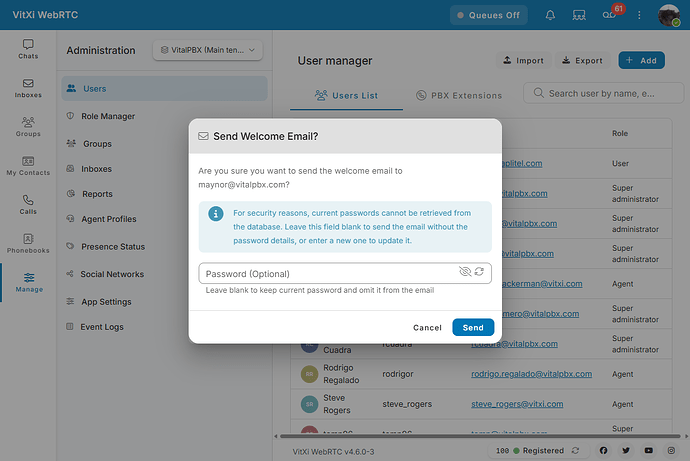Click the Role column header
Viewport: 690px width, 461px height.
pyautogui.click(x=620, y=133)
